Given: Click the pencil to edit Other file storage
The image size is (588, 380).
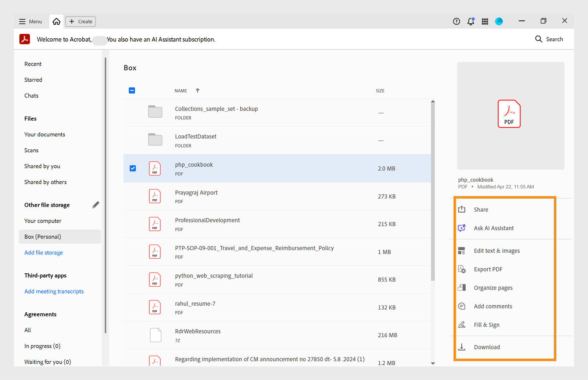Looking at the screenshot, I should (96, 205).
